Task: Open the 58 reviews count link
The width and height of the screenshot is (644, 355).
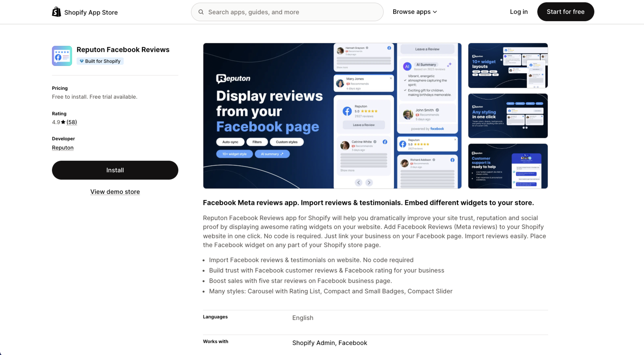Action: 72,122
